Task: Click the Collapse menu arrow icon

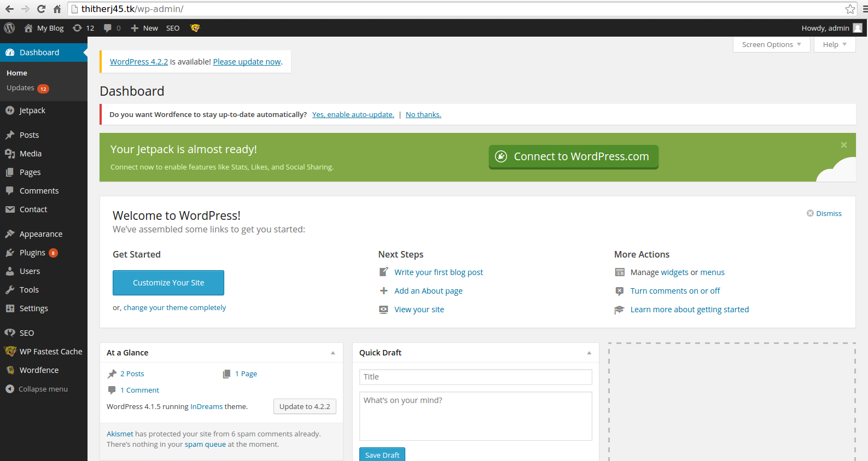Action: click(x=10, y=389)
